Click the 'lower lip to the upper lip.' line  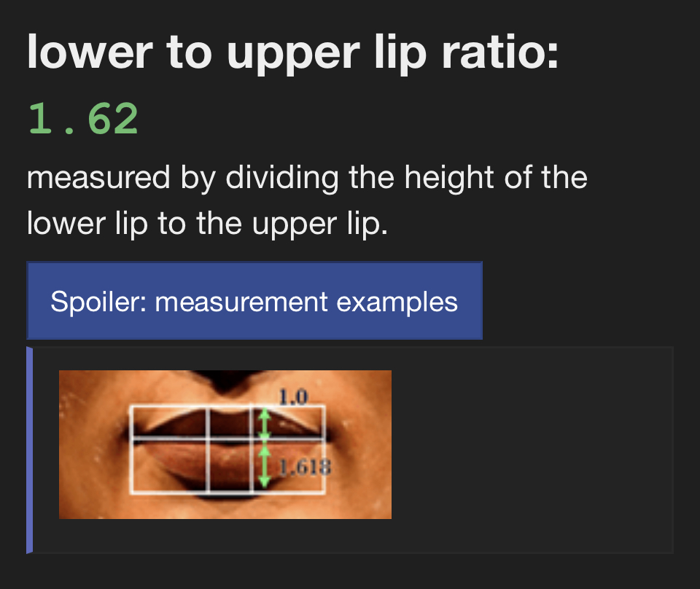pyautogui.click(x=206, y=224)
